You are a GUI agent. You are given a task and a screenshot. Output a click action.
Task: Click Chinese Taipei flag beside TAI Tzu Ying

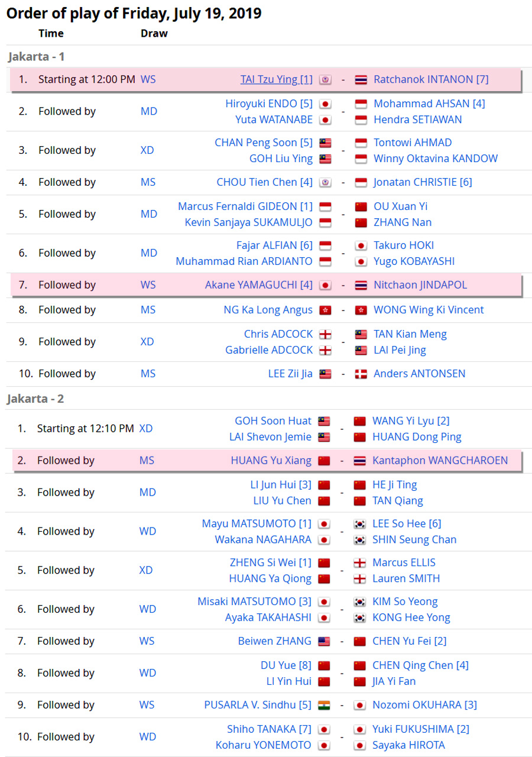coord(325,80)
